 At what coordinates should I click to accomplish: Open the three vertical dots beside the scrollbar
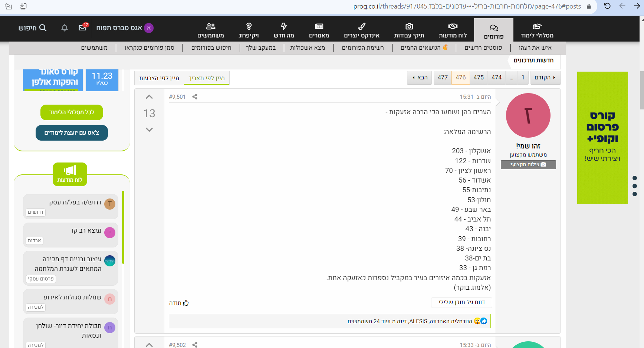[x=635, y=186]
